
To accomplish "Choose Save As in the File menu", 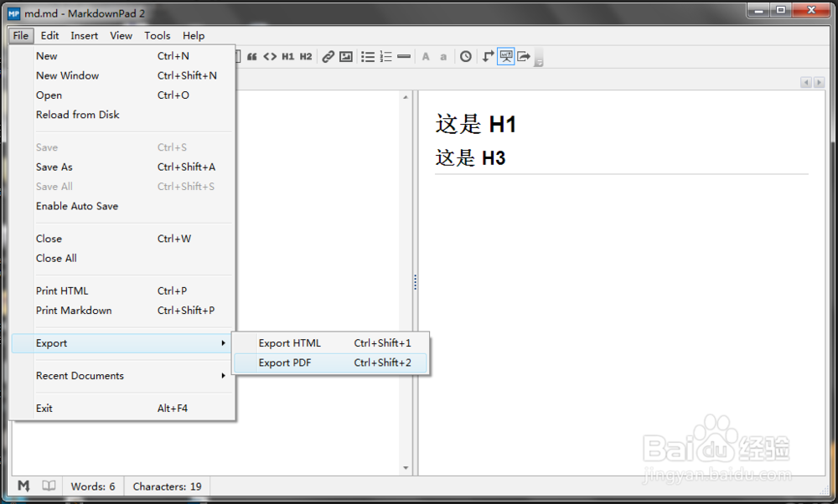I will click(x=123, y=167).
